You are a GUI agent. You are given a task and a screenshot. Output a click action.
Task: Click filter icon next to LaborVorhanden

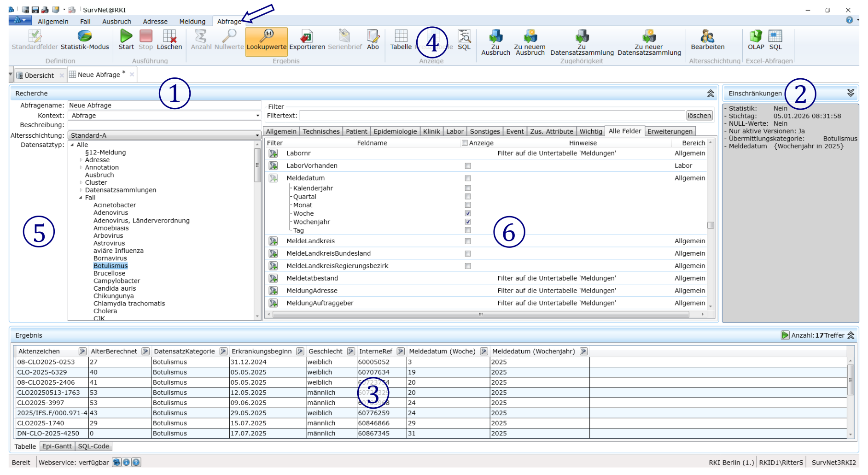pyautogui.click(x=274, y=166)
